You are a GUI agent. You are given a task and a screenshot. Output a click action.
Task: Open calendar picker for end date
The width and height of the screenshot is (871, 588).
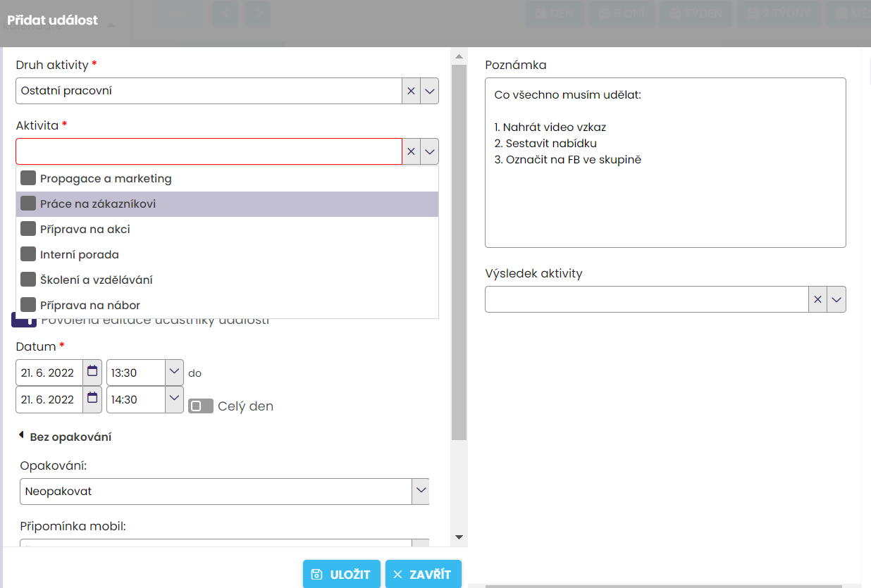tap(92, 399)
